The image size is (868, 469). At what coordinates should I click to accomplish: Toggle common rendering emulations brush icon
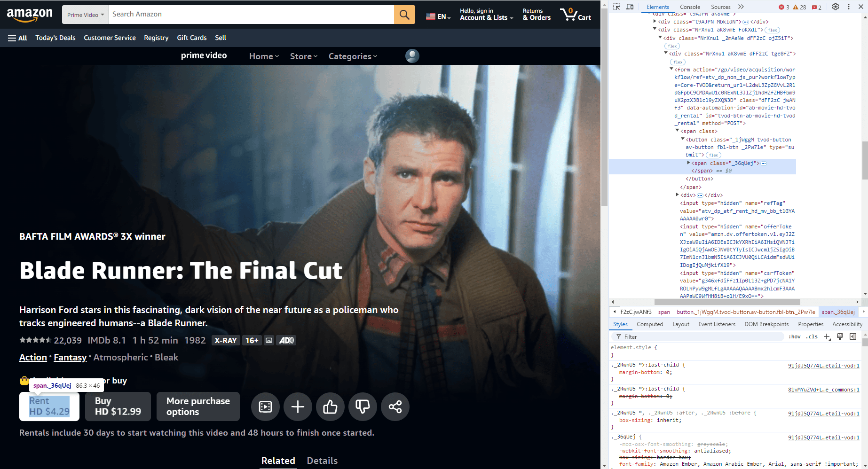(x=840, y=336)
